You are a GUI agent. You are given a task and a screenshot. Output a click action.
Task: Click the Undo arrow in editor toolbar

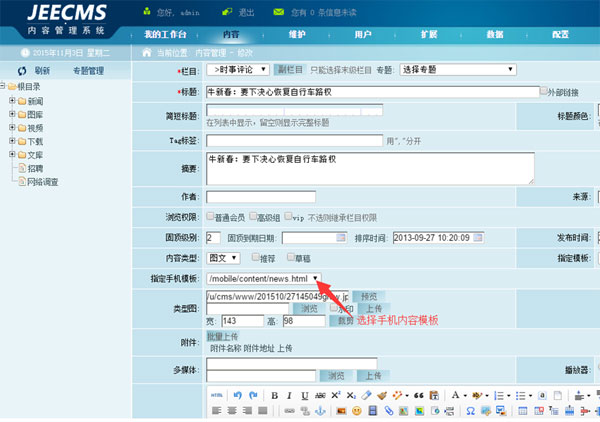237,396
